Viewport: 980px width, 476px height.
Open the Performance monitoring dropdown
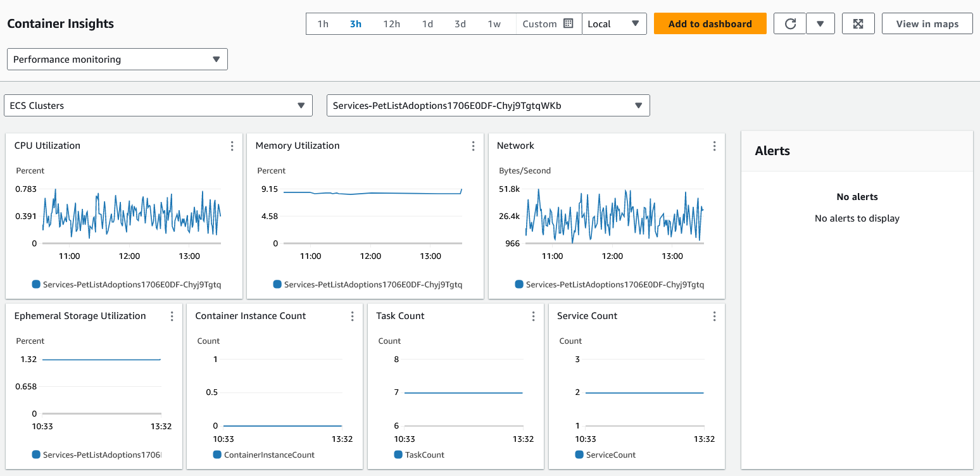tap(117, 59)
